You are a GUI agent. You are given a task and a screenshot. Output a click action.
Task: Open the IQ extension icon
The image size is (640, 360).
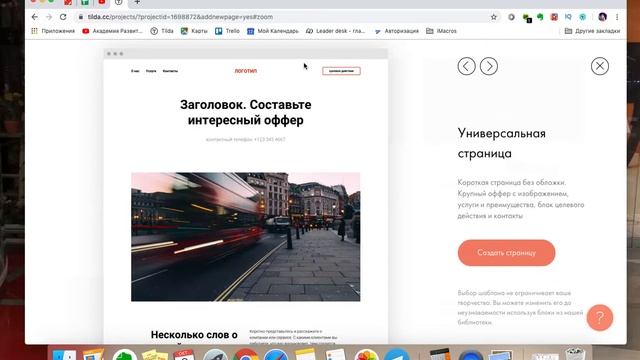[x=568, y=17]
